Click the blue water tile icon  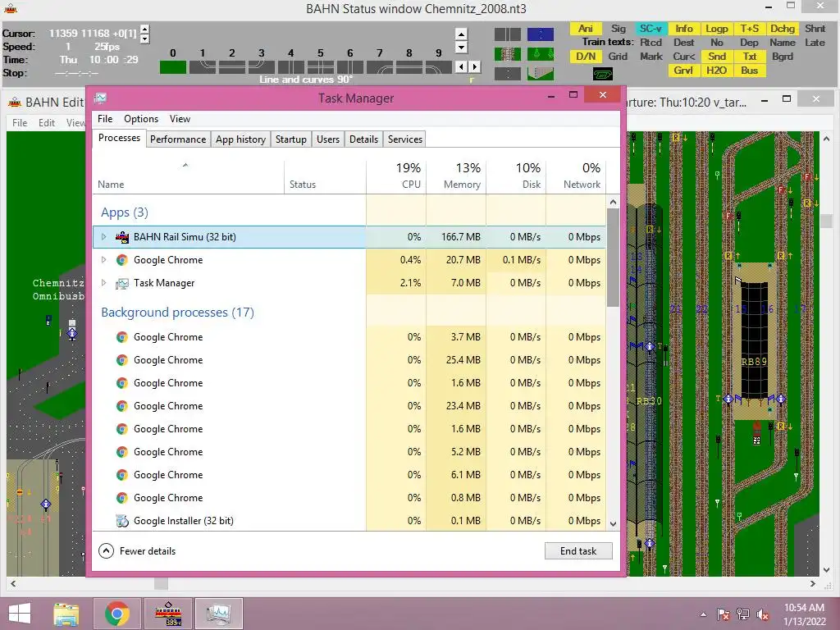pyautogui.click(x=540, y=34)
